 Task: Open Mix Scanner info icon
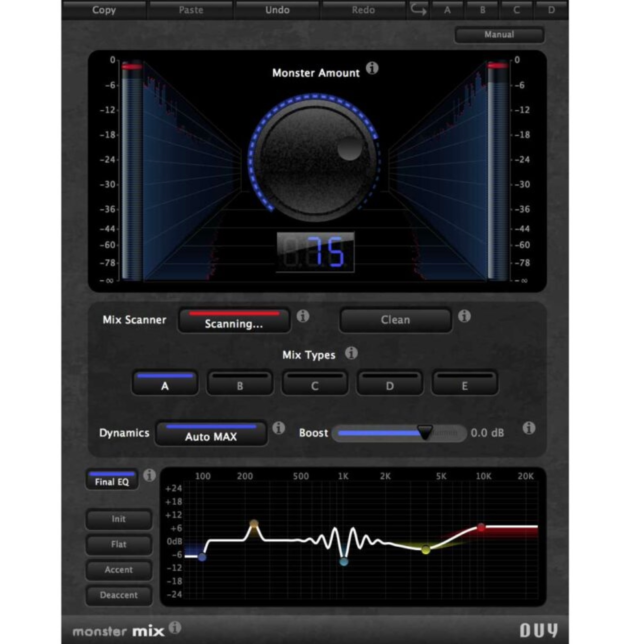pos(303,316)
